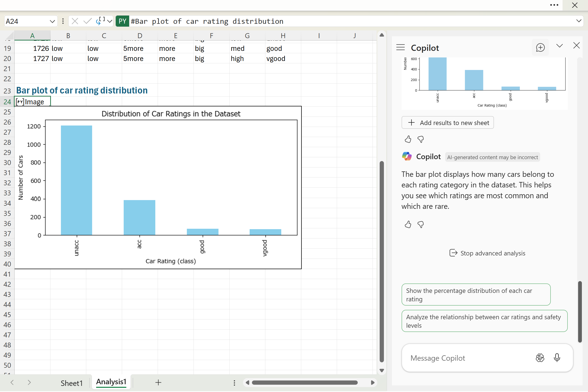Viewport: 588px width, 392px height.
Task: Add a new sheet with plus
Action: point(158,382)
